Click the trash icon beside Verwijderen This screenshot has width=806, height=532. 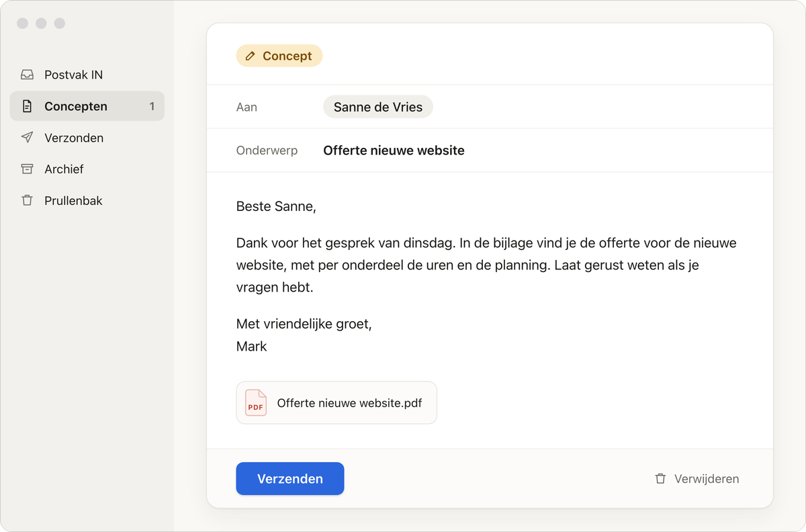[x=661, y=479]
